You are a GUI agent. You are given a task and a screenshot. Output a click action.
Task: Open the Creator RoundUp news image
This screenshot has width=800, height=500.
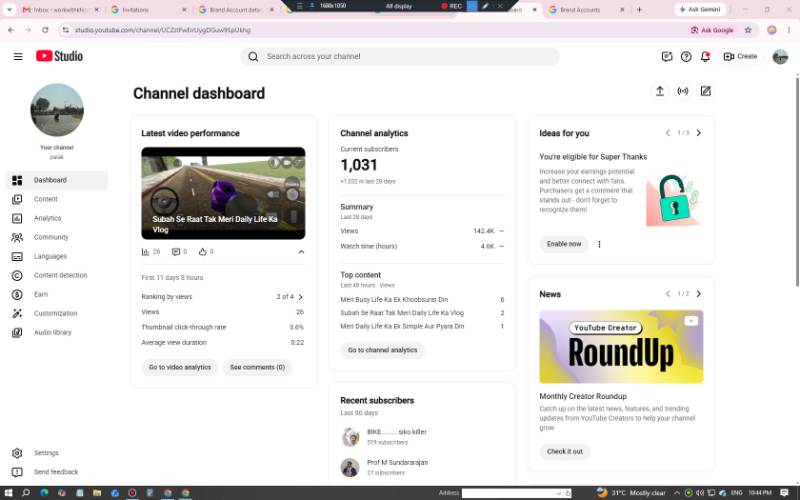pyautogui.click(x=621, y=346)
